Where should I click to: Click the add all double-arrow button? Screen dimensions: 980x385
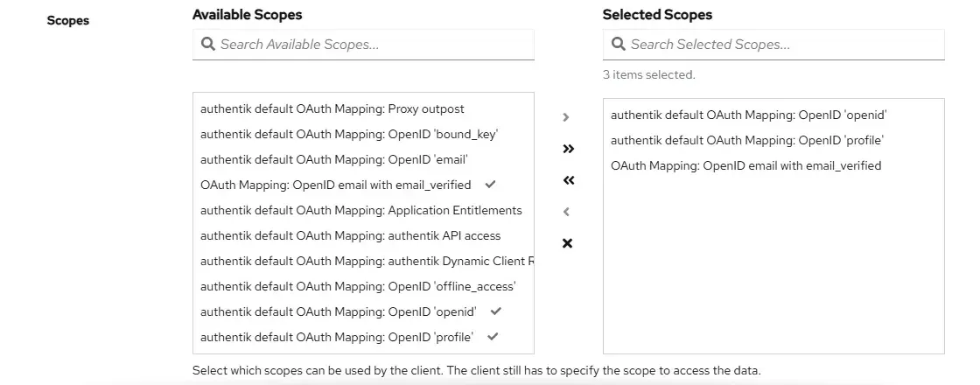[x=568, y=149]
